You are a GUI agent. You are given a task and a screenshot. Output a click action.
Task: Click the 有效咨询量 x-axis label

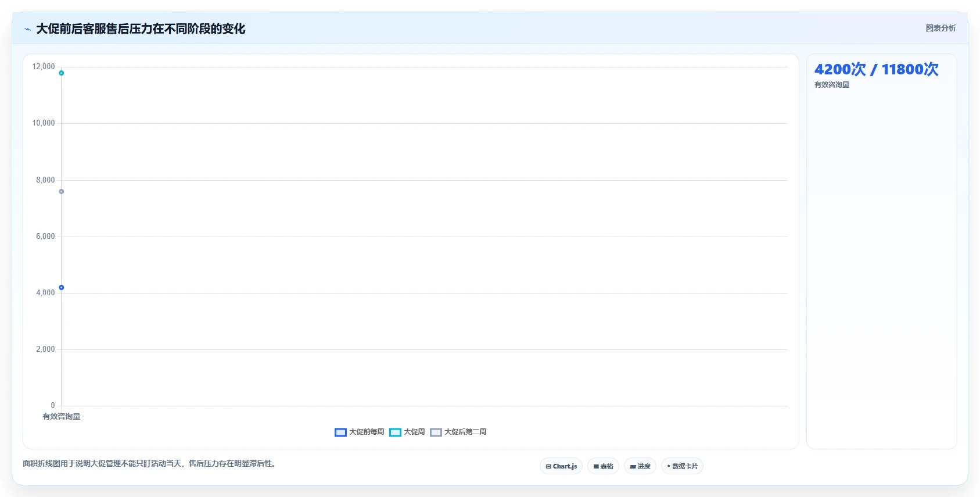62,417
